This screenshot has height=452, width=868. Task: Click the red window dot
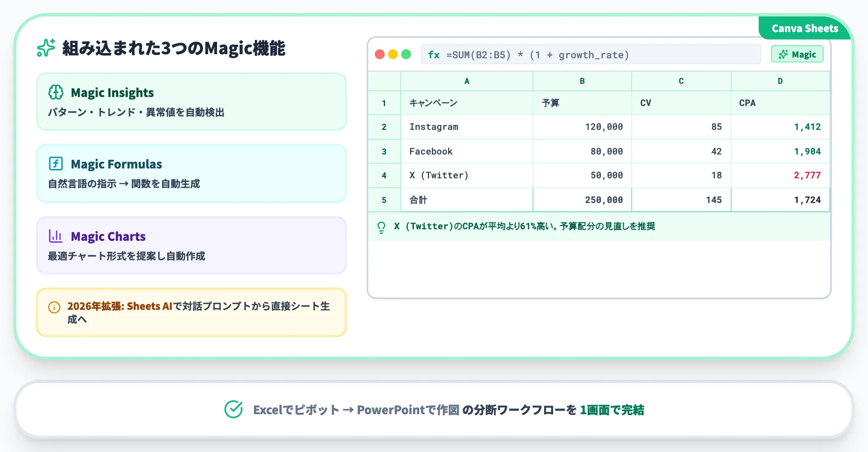(380, 54)
